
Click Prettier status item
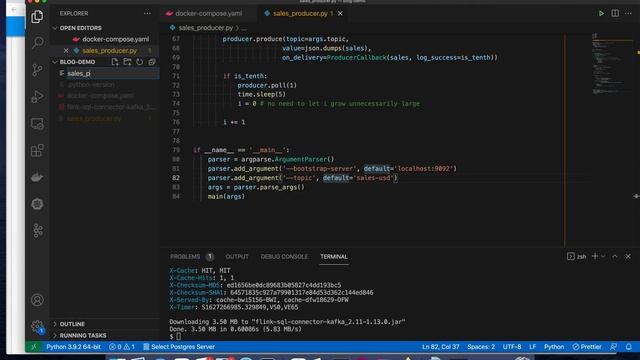coord(587,347)
